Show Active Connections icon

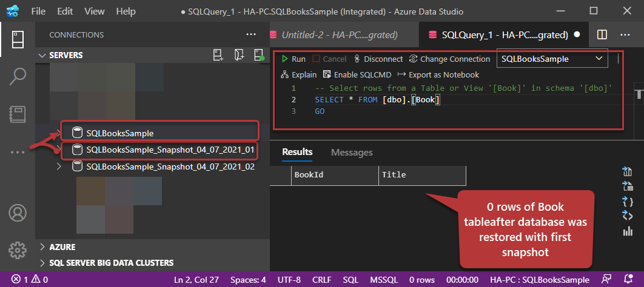pyautogui.click(x=259, y=55)
